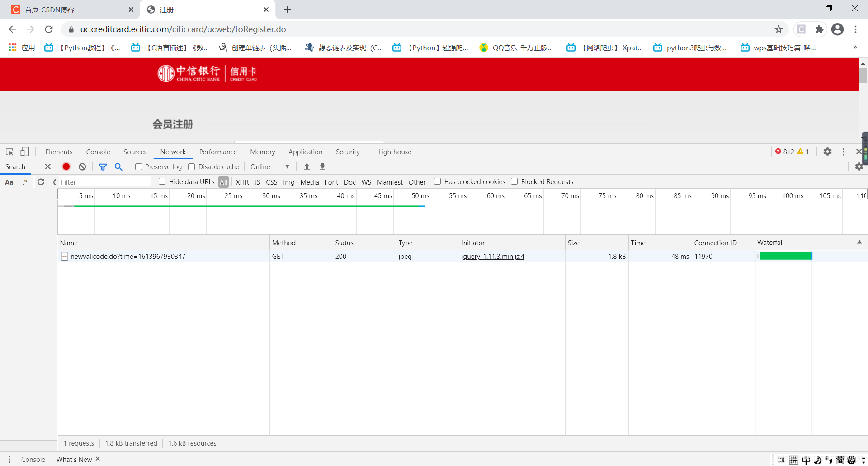Select the newvalicode.do request row
The width and height of the screenshot is (868, 466).
[x=462, y=257]
